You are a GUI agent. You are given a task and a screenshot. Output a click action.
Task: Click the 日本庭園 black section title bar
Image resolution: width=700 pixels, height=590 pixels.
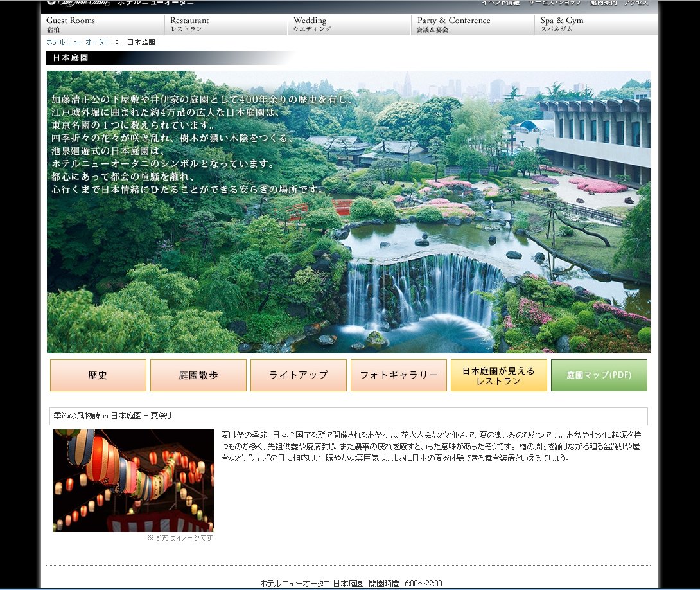(x=170, y=58)
